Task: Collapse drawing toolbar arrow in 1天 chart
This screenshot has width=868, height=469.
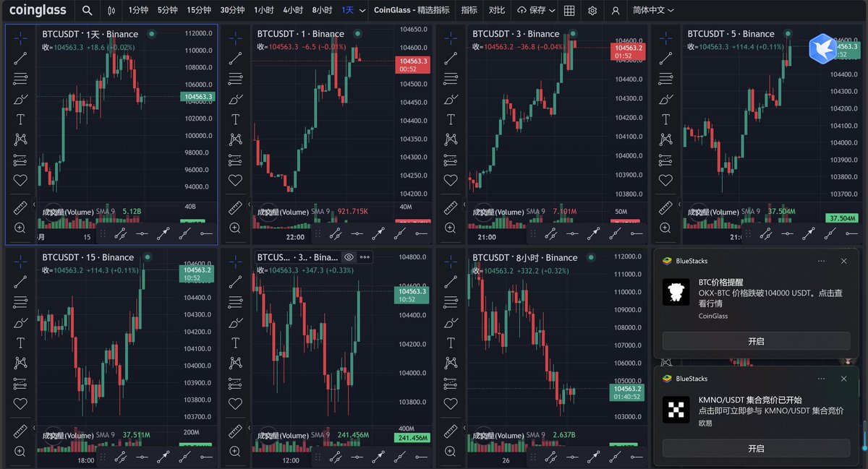Action: point(34,205)
